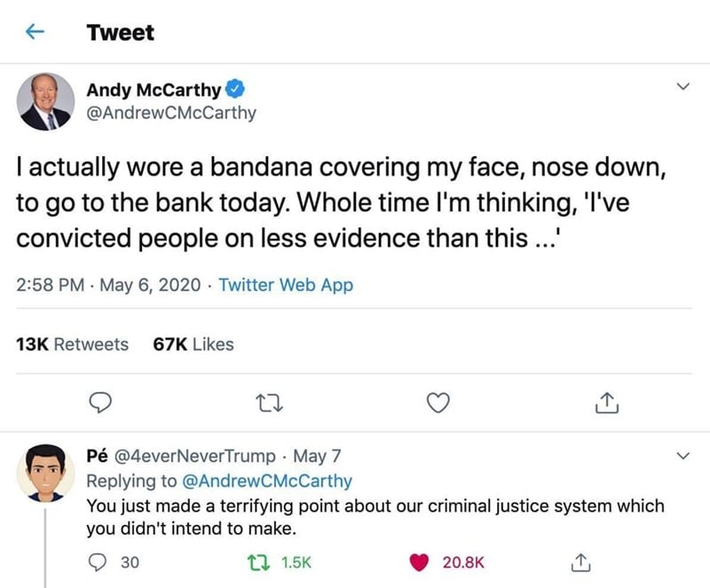Click the Andy McCarthy display name

[154, 89]
